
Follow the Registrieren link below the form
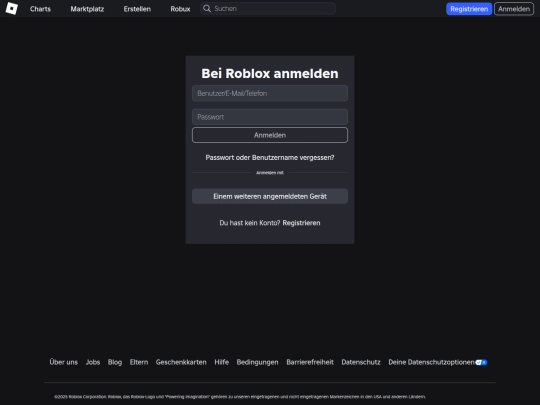click(301, 223)
